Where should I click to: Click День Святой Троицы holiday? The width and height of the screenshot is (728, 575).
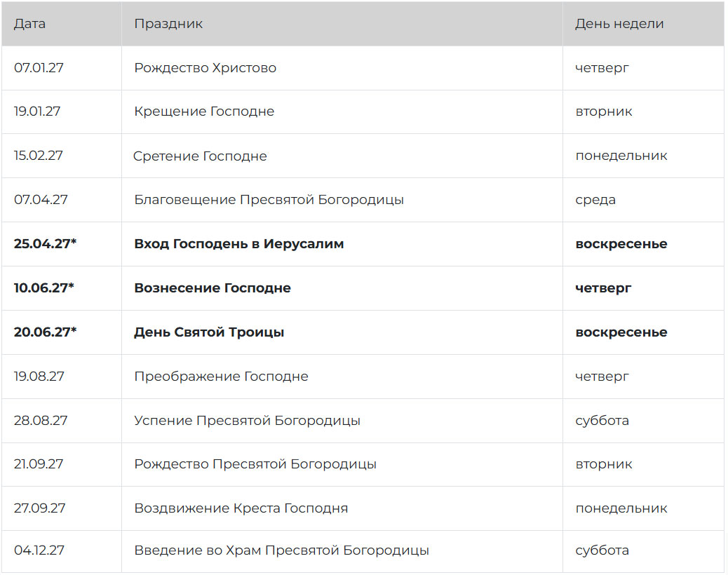point(209,332)
